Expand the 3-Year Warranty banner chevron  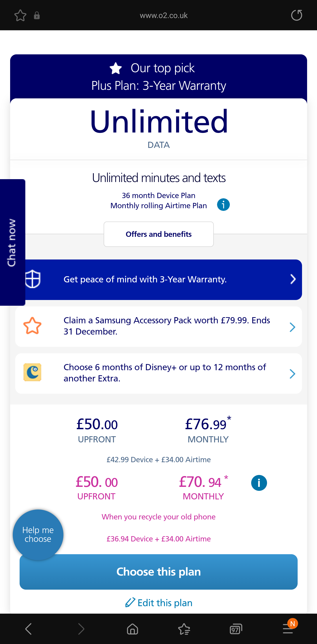293,279
